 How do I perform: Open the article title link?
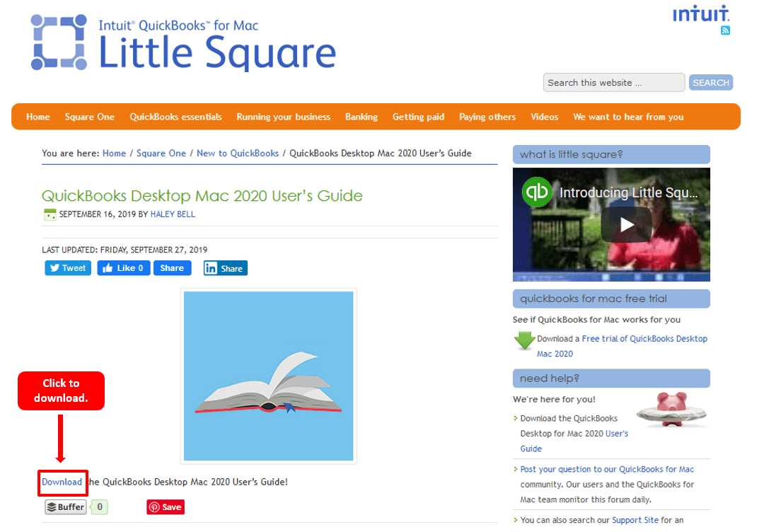[x=202, y=195]
